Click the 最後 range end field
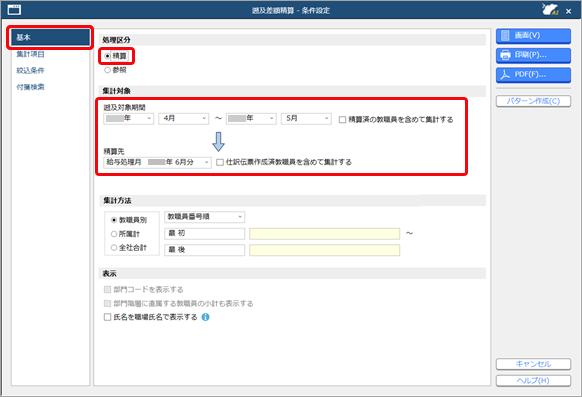Image resolution: width=582 pixels, height=397 pixels. [x=205, y=250]
